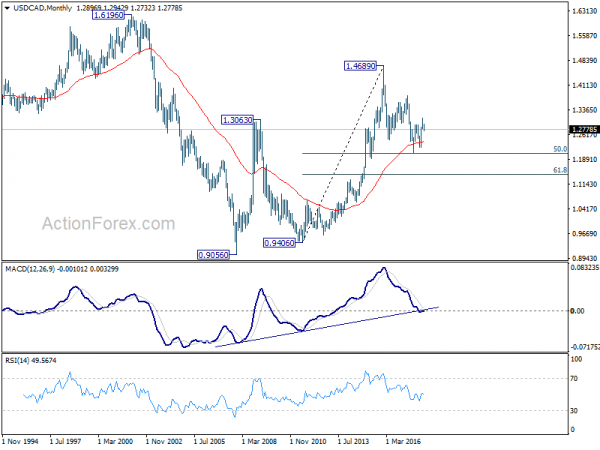Viewport: 600px width, 450px height.
Task: Click the MACD -0.071752 axis value
Action: [x=585, y=347]
